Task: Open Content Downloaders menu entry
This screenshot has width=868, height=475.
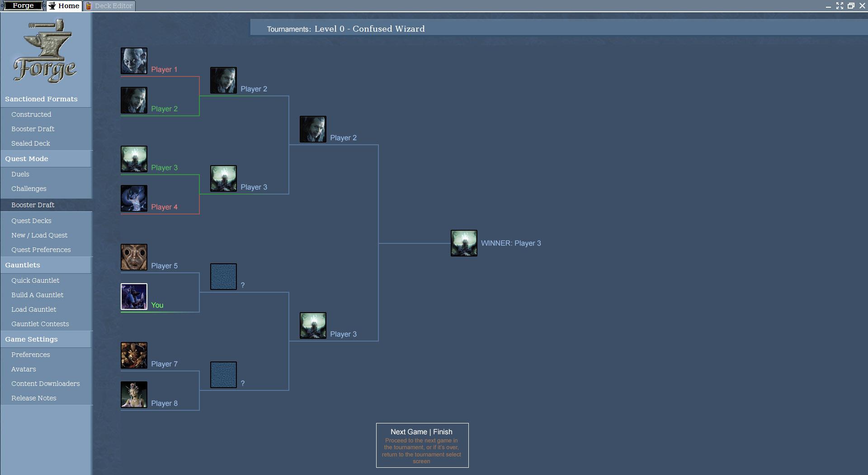Action: click(45, 384)
